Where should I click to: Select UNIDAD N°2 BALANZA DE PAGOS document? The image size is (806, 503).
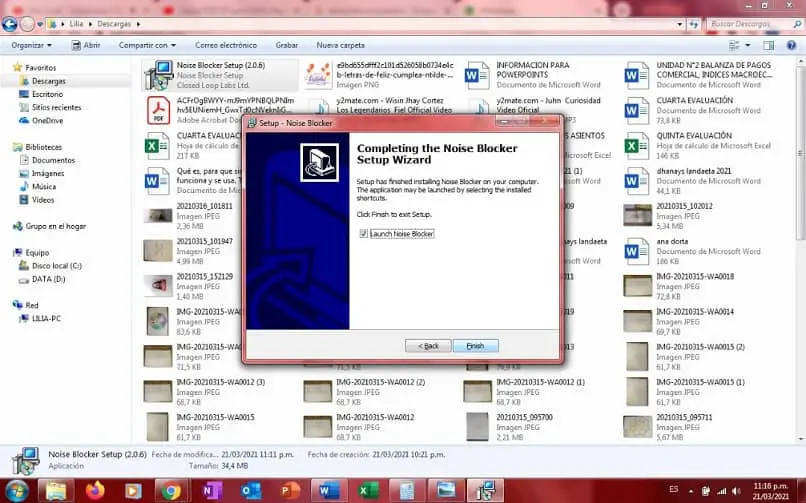point(700,75)
